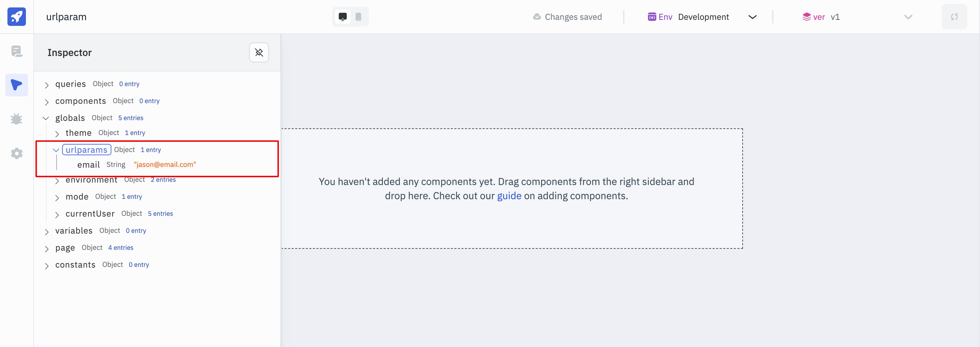
Task: Select the Inspector sidebar icon
Action: 16,85
